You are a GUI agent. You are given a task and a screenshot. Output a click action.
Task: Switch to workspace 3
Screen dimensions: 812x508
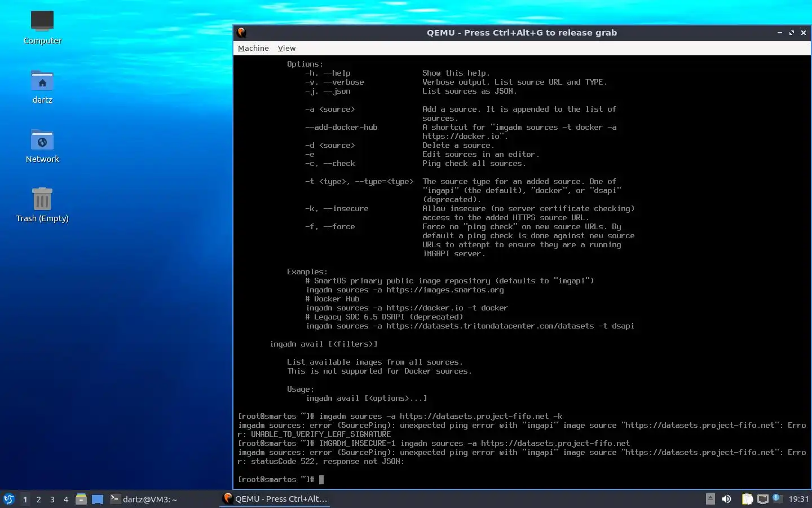(52, 499)
